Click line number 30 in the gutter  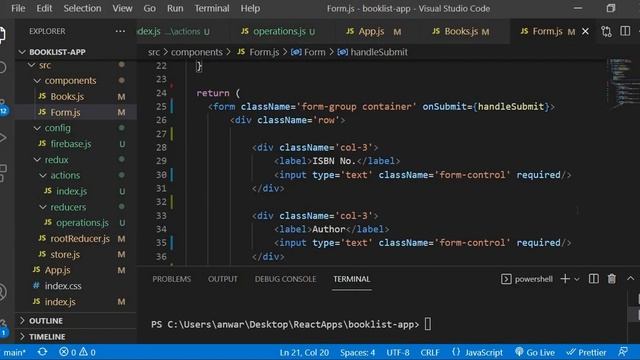161,175
